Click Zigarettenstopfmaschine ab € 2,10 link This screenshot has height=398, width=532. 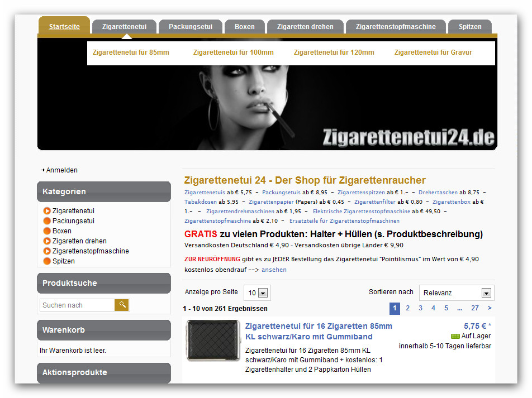tap(217, 220)
